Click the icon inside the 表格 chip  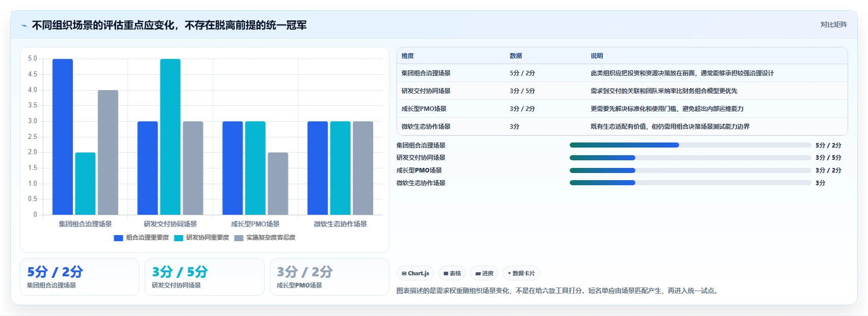pos(446,274)
